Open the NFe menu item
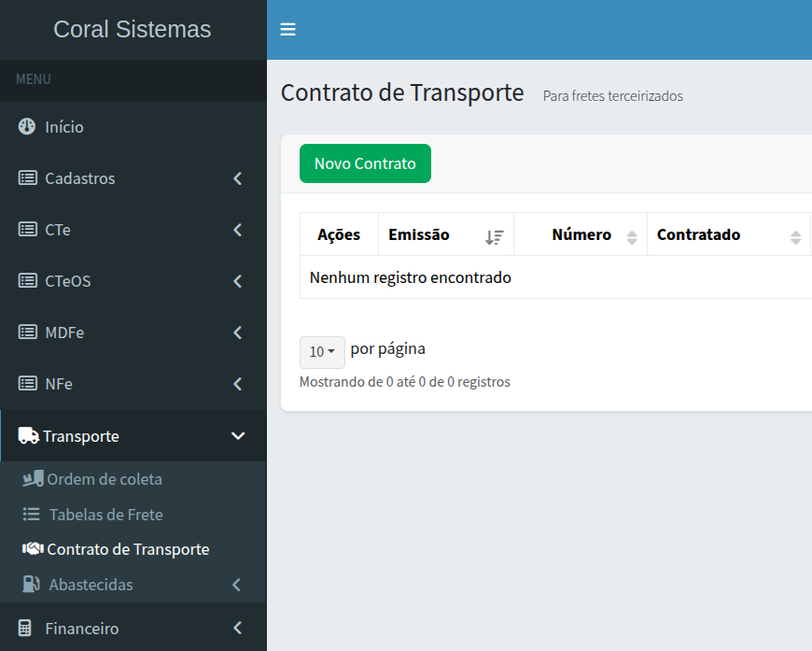 [x=59, y=384]
